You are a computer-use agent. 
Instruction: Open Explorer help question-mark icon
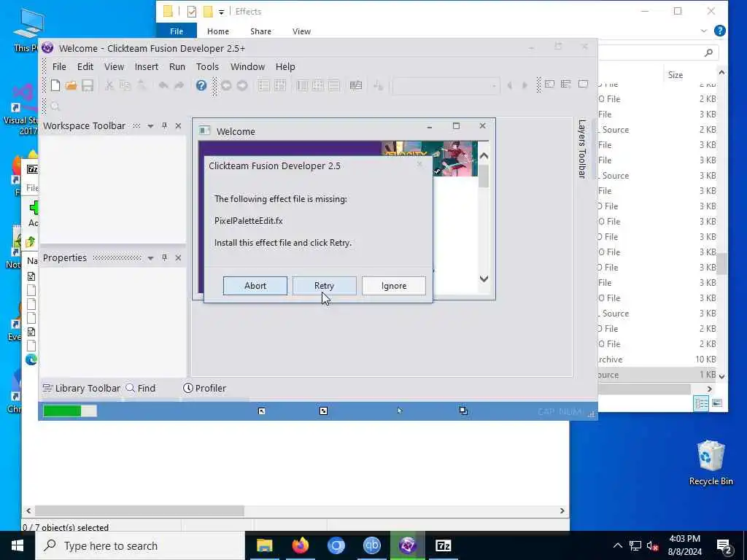tap(720, 31)
